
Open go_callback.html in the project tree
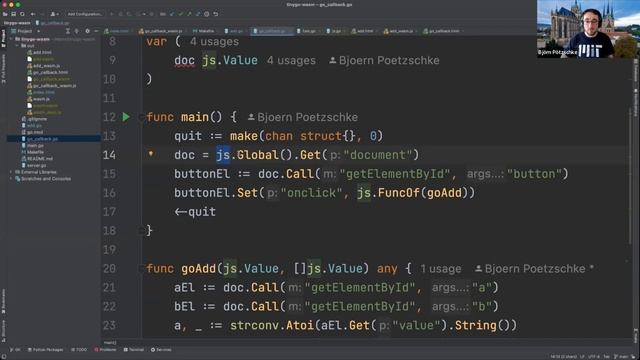click(x=50, y=72)
